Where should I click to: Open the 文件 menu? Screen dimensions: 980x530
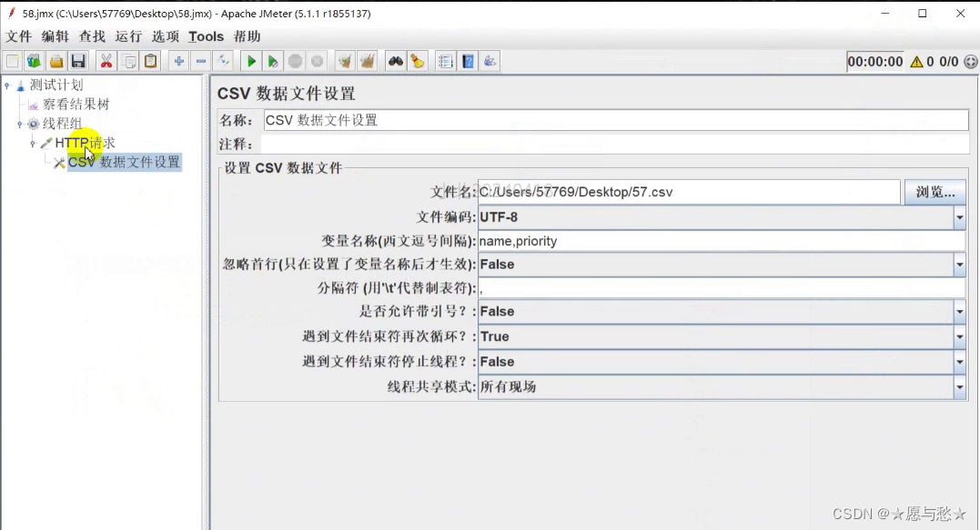pyautogui.click(x=19, y=36)
